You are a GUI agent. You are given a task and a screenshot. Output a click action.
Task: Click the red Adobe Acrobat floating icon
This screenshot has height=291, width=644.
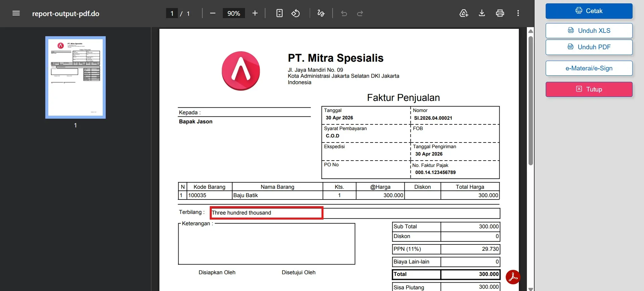point(513,277)
